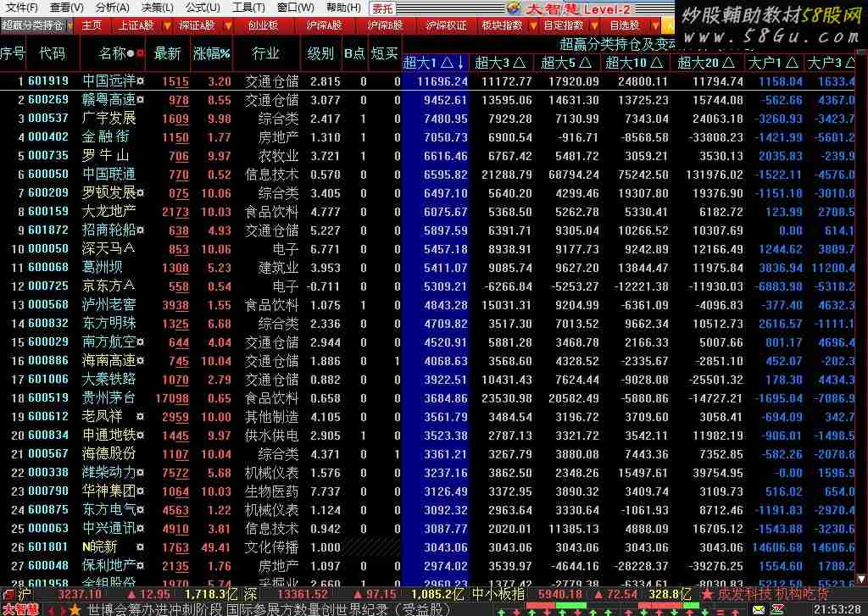The height and width of the screenshot is (616, 868).
Task: Expand the dropdown arrow next to 板块指数
Action: pyautogui.click(x=533, y=25)
